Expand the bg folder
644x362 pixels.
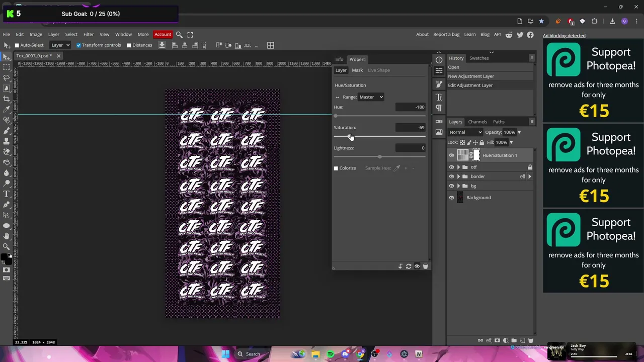pos(458,186)
